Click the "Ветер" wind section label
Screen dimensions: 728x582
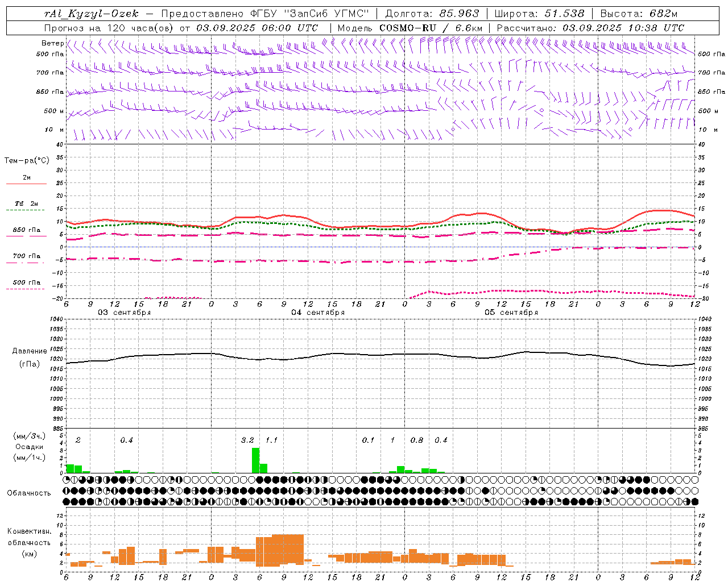pos(52,43)
